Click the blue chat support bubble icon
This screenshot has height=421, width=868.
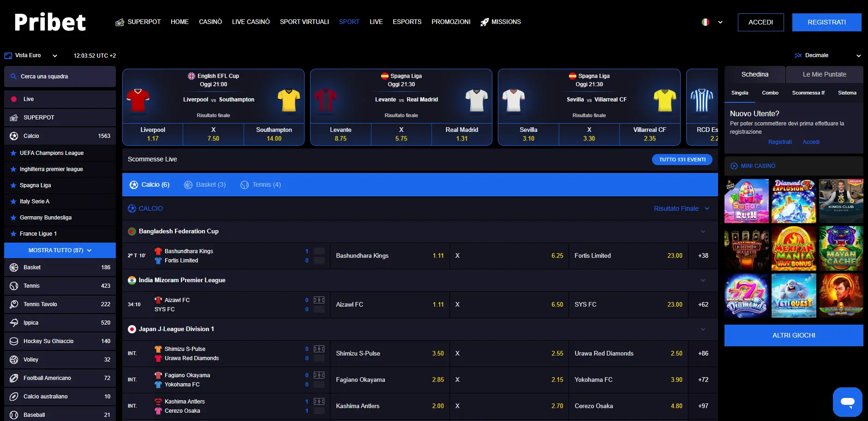[847, 402]
